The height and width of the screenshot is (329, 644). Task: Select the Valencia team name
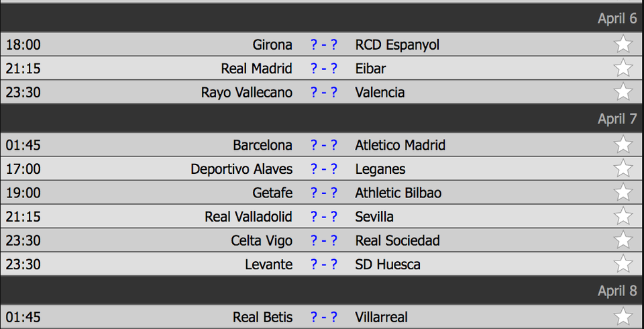click(x=380, y=92)
